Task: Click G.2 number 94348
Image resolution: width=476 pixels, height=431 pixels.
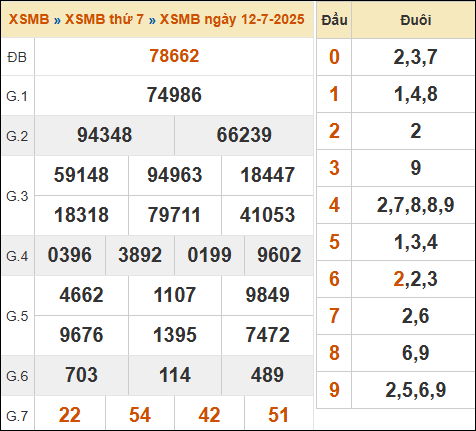Action: (104, 135)
